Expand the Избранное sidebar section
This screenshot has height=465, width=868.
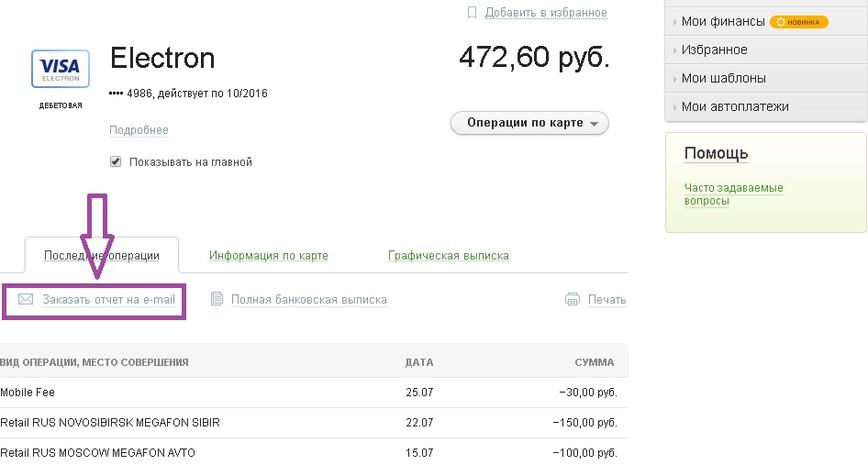(714, 50)
